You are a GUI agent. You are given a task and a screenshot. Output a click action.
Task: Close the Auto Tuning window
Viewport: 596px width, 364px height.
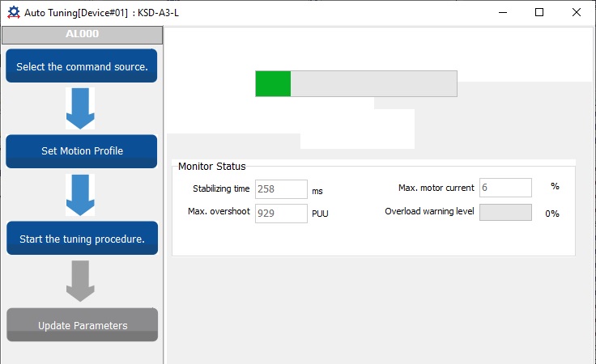tap(577, 12)
